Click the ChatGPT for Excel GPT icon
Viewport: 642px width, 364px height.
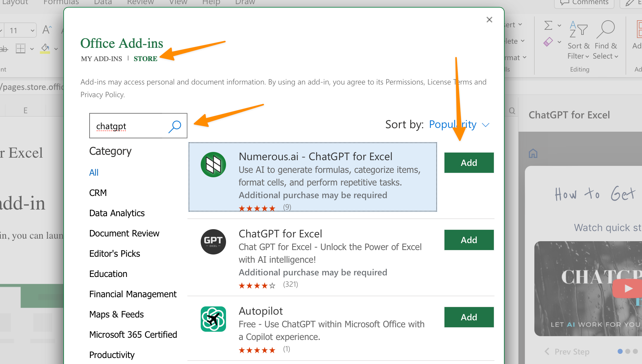click(213, 242)
